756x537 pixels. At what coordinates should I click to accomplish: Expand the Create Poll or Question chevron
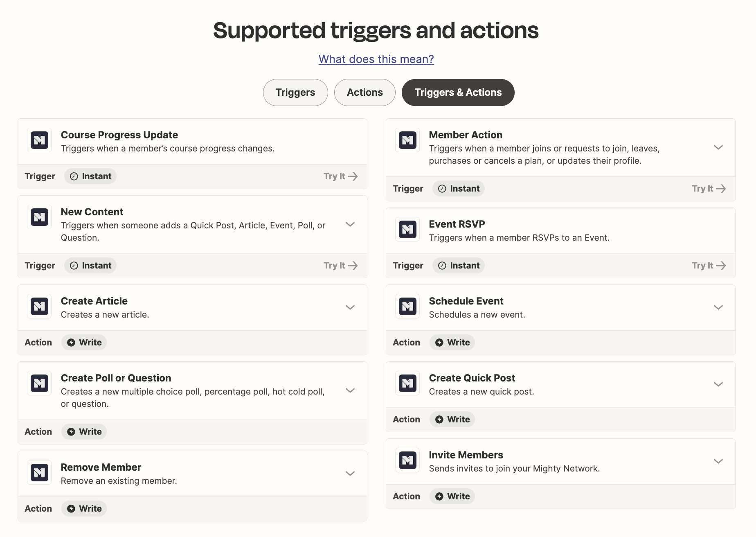point(350,390)
